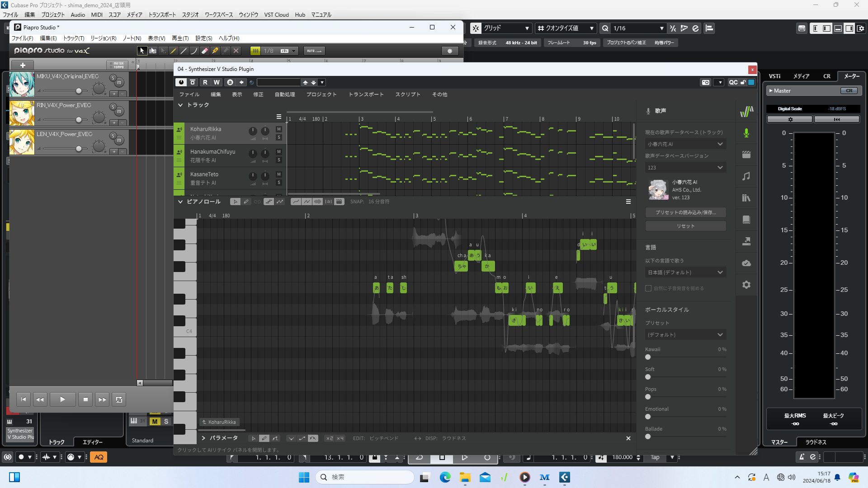The height and width of the screenshot is (488, 868).
Task: Open the render export sidebar icon
Action: (746, 241)
